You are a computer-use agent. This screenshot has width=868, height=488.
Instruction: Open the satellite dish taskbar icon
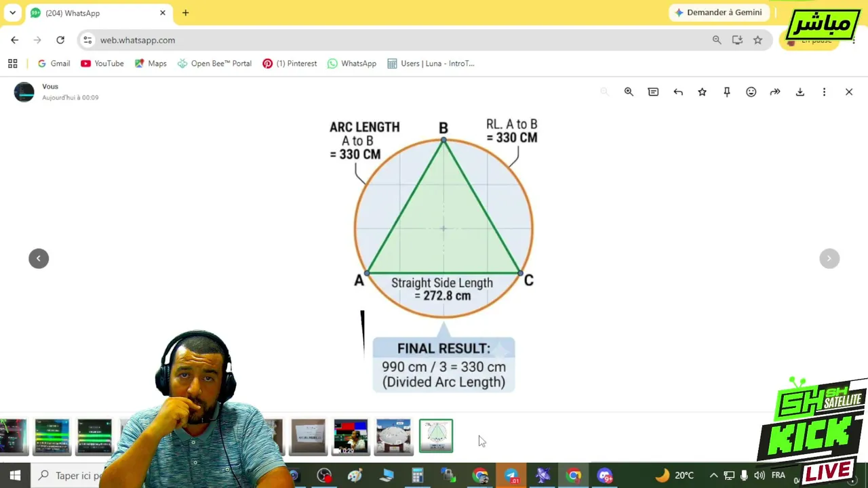542,476
